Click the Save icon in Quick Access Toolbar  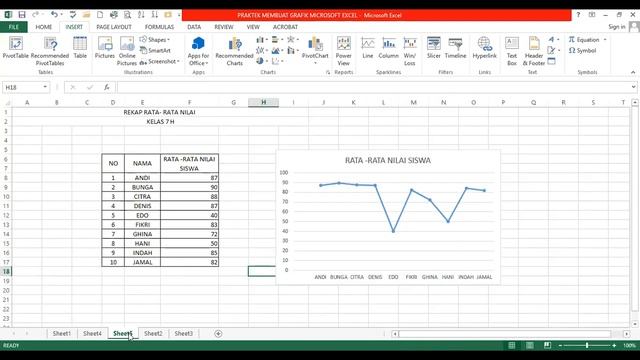(x=22, y=15)
